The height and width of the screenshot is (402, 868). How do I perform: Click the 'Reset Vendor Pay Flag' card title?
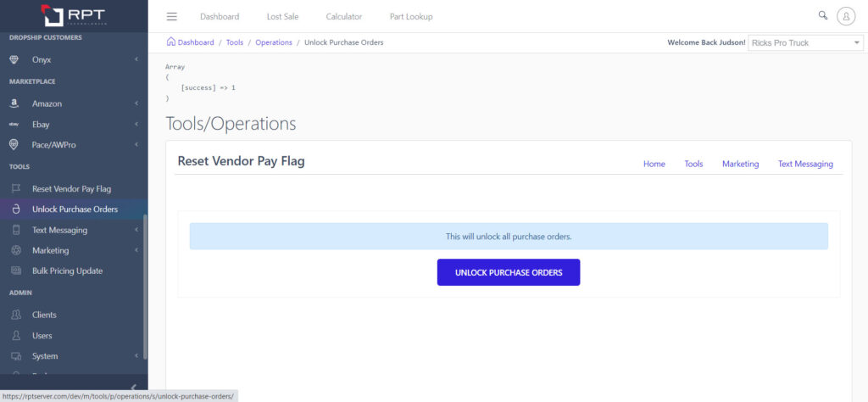241,161
